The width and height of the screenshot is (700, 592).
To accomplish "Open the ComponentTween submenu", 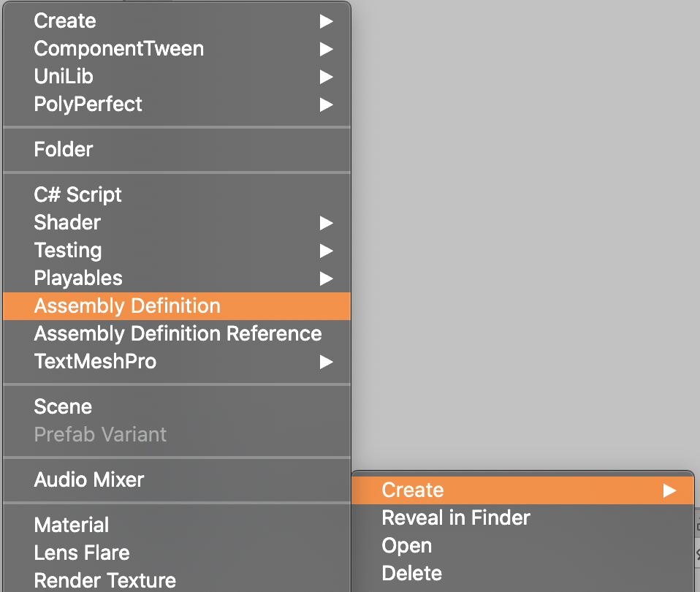I will (x=327, y=49).
